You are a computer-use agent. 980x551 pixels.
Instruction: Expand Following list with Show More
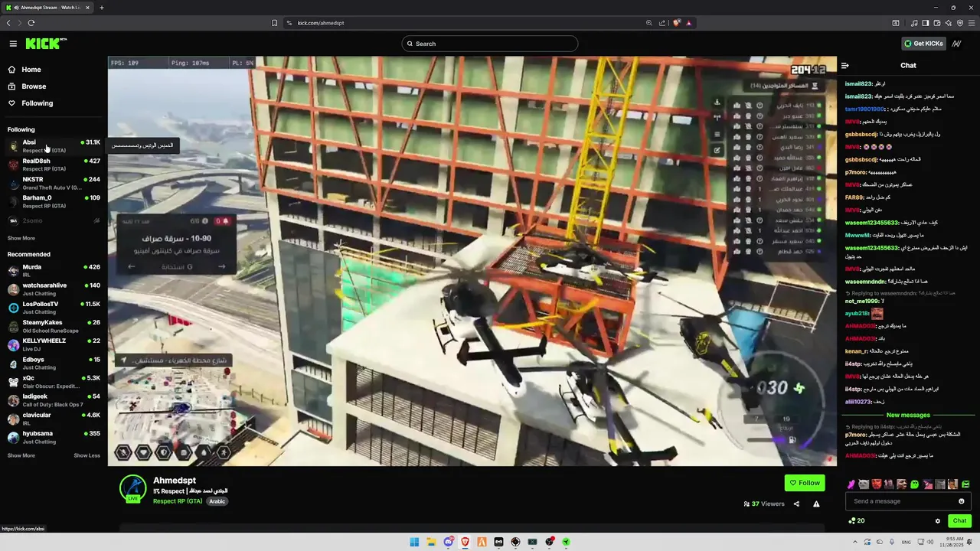(x=21, y=238)
